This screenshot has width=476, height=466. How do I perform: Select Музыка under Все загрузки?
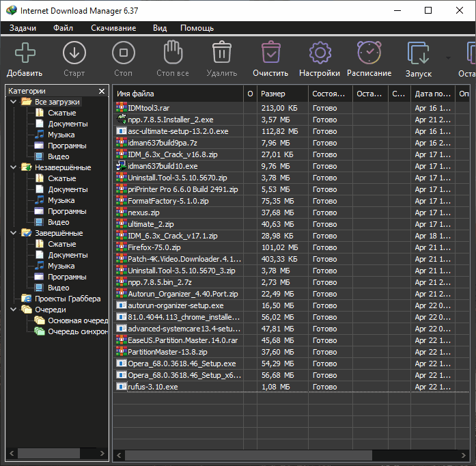(61, 135)
